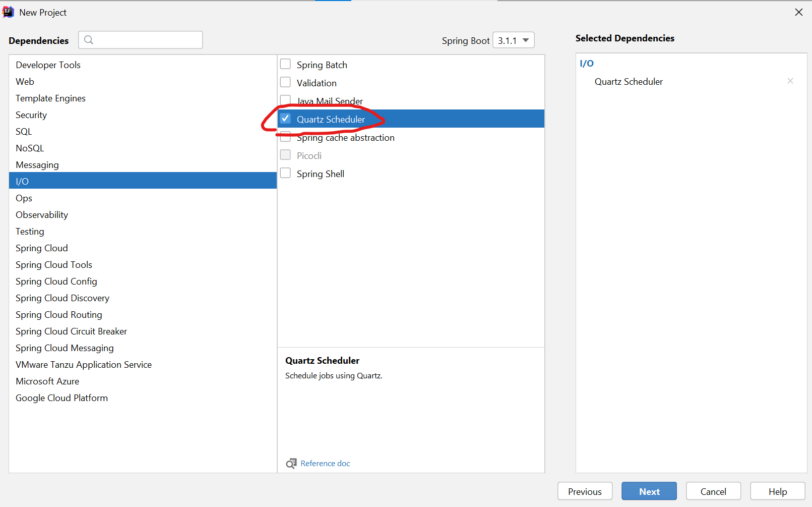This screenshot has height=507, width=812.
Task: Check the Spring cache abstraction checkbox
Action: pyautogui.click(x=285, y=136)
